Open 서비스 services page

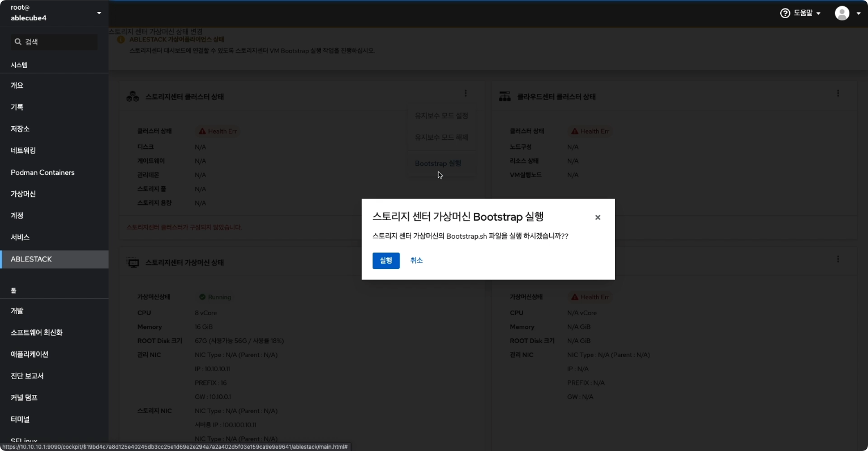pos(54,238)
